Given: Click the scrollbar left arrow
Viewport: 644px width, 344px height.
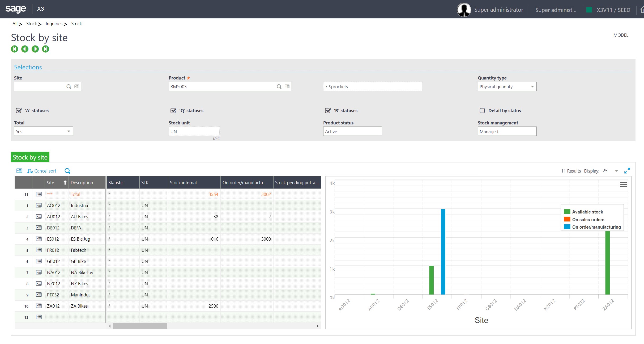Looking at the screenshot, I should click(x=110, y=326).
